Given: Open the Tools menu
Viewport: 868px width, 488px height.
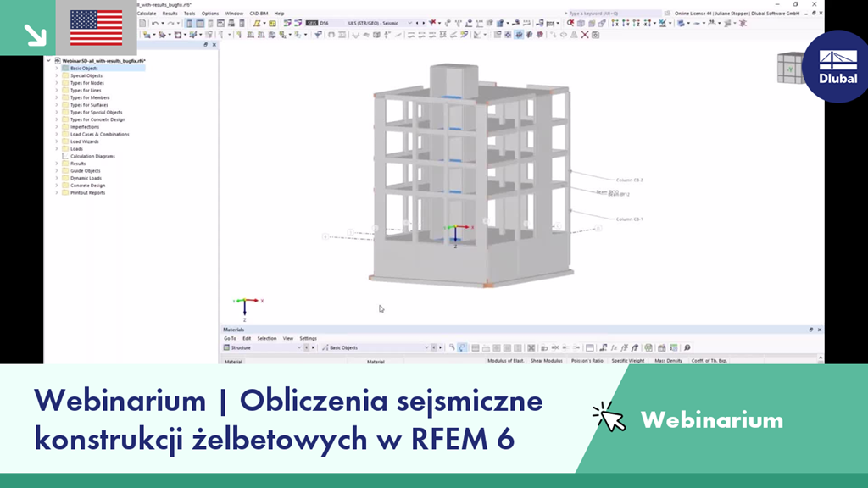Looking at the screenshot, I should [189, 14].
